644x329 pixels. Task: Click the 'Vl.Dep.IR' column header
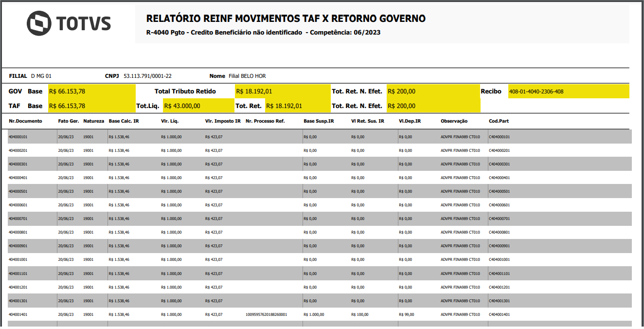coord(410,121)
